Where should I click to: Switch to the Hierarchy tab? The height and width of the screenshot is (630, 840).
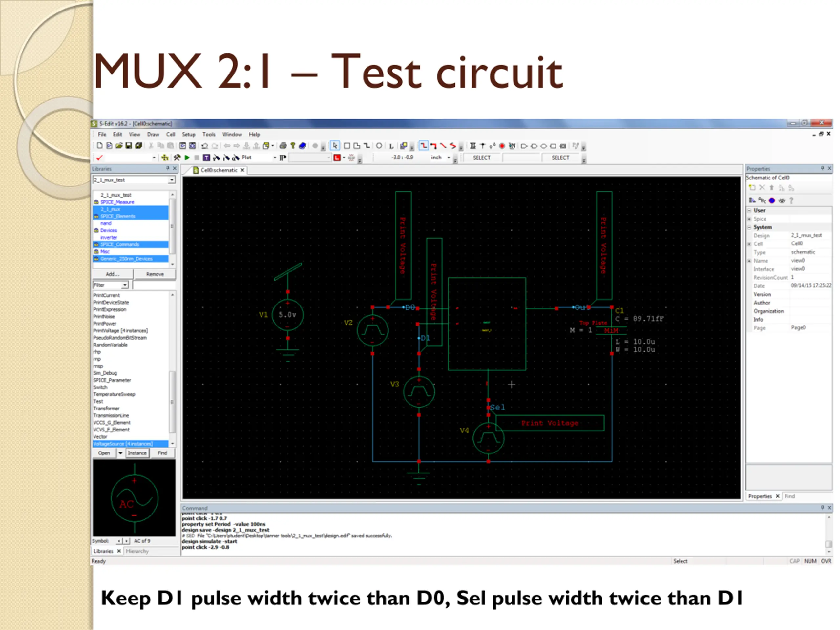tap(137, 551)
